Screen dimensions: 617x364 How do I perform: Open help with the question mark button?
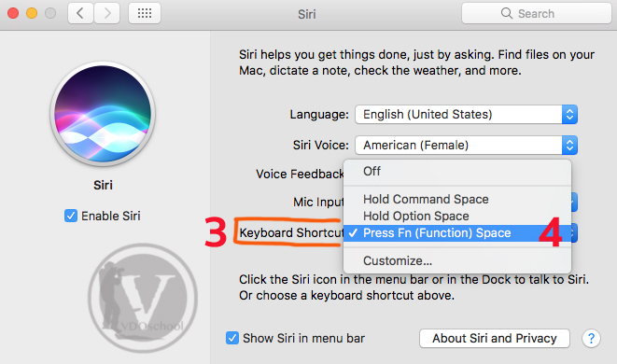[x=591, y=338]
